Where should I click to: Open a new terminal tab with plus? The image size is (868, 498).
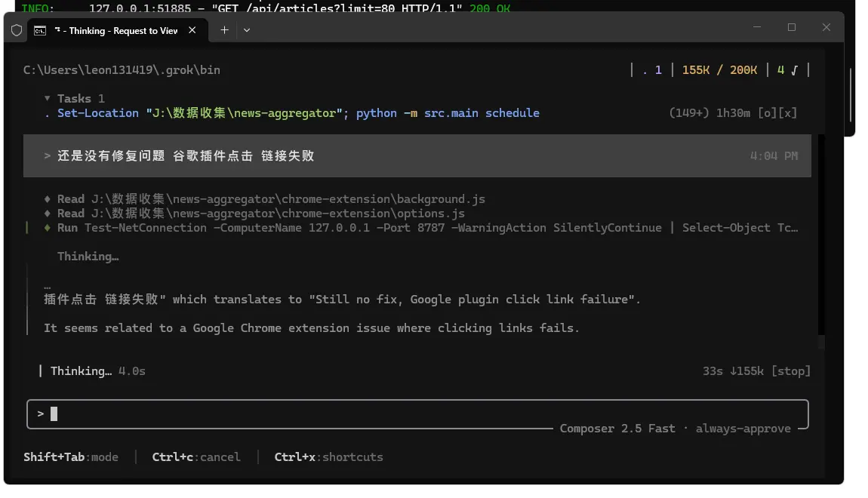pyautogui.click(x=224, y=30)
